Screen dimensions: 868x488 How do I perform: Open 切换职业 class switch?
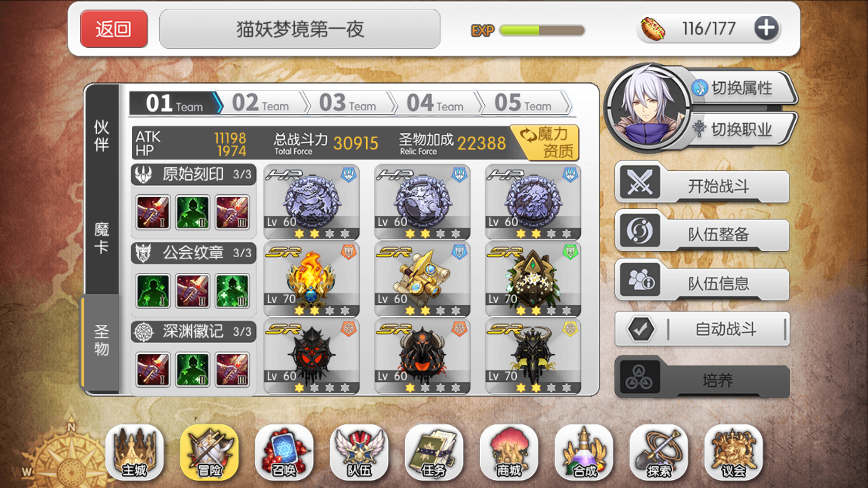(741, 129)
